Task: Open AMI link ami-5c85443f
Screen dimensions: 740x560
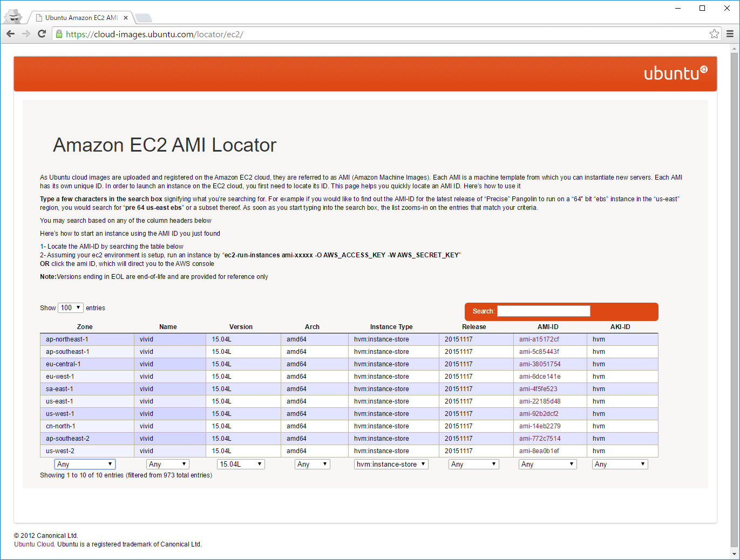Action: tap(539, 352)
